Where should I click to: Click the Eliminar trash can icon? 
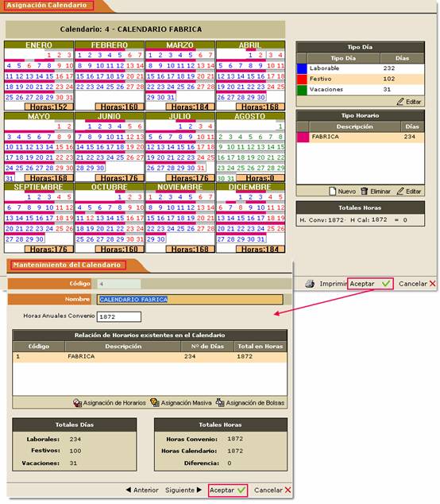pyautogui.click(x=364, y=192)
